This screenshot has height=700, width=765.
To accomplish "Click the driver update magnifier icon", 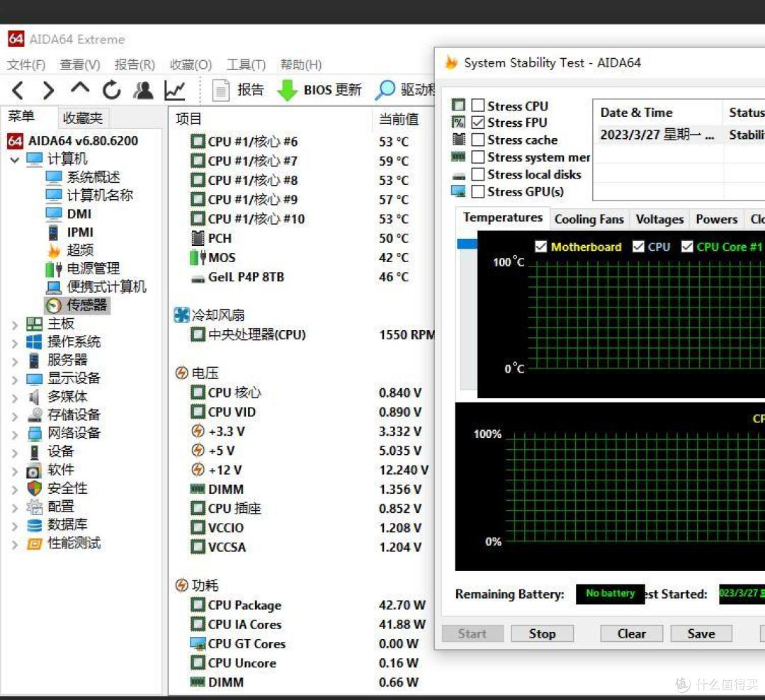I will pos(385,90).
